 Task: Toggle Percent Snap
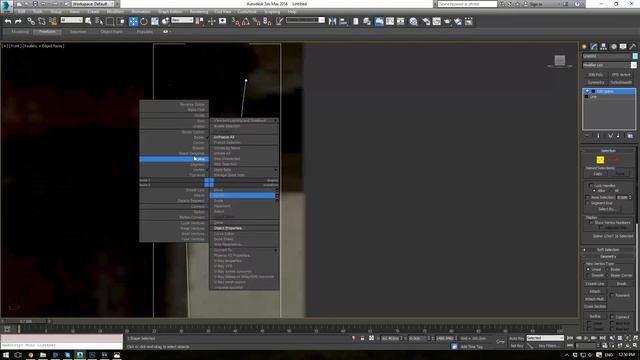point(256,21)
